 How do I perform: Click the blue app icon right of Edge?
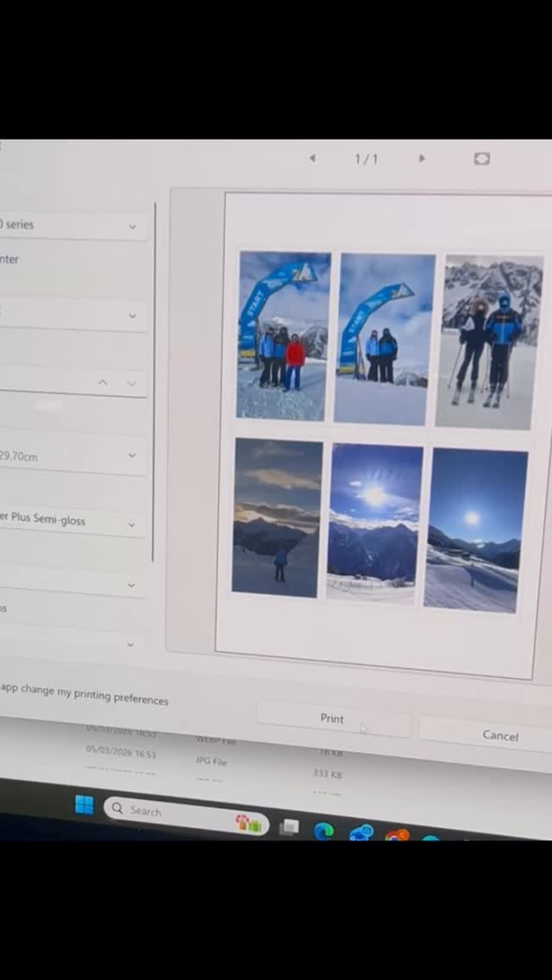(x=361, y=833)
